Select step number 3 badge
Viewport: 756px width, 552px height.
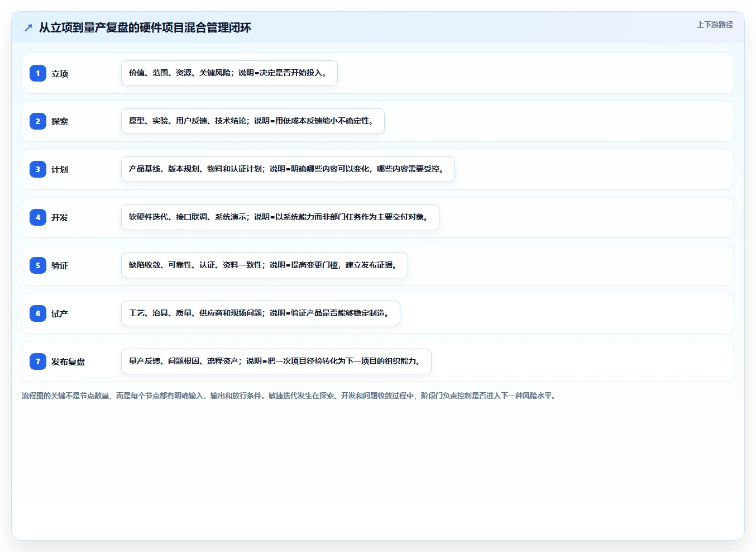tap(38, 169)
